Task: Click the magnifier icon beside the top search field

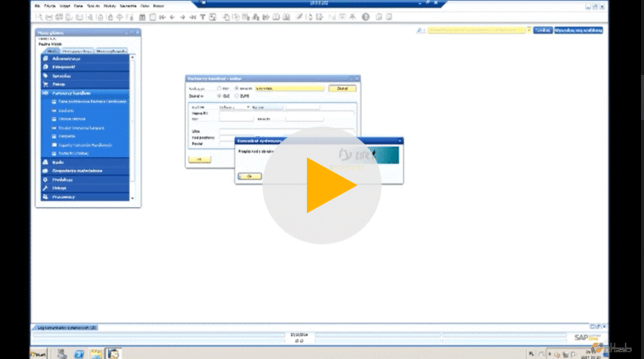Action: 419,30
